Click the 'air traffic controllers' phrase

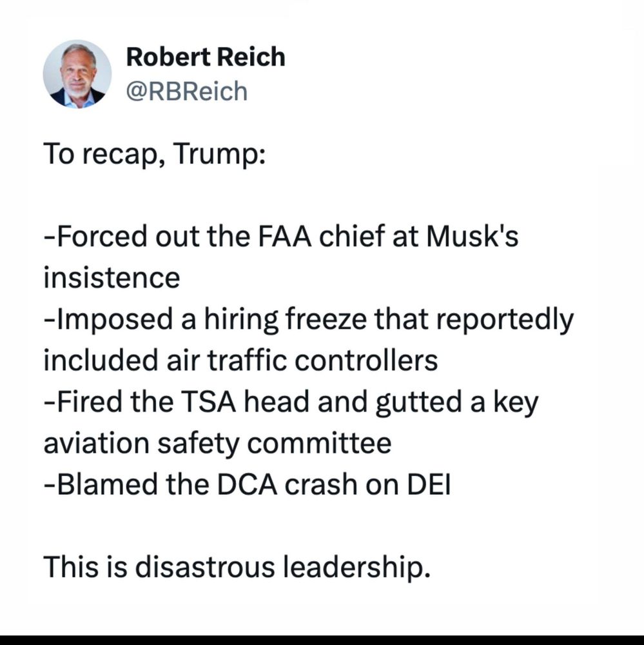[302, 361]
